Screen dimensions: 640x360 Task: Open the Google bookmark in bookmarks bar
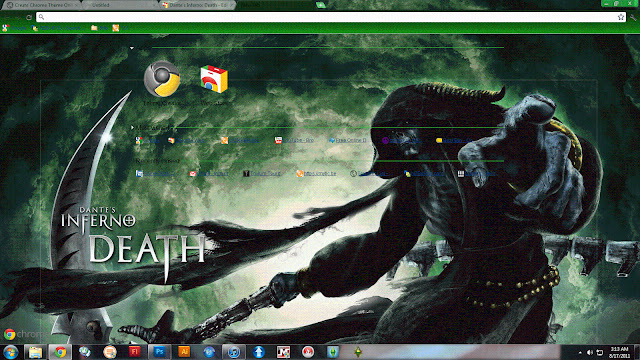(14, 28)
